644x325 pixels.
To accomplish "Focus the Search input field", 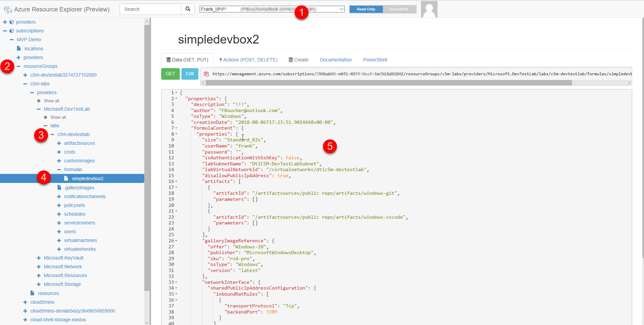I will pyautogui.click(x=150, y=9).
